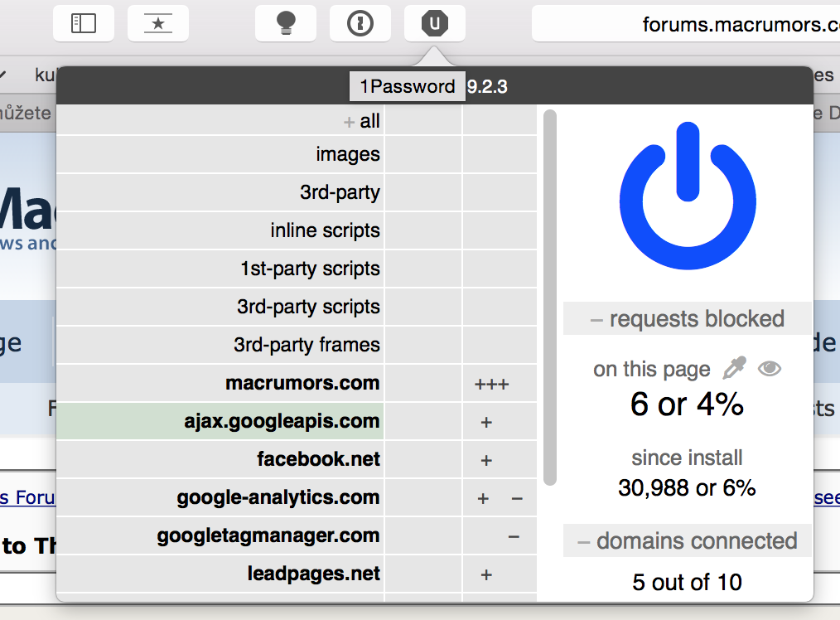Click the 'inline scripts' rule row
Screen dimensions: 840x620
click(220, 230)
